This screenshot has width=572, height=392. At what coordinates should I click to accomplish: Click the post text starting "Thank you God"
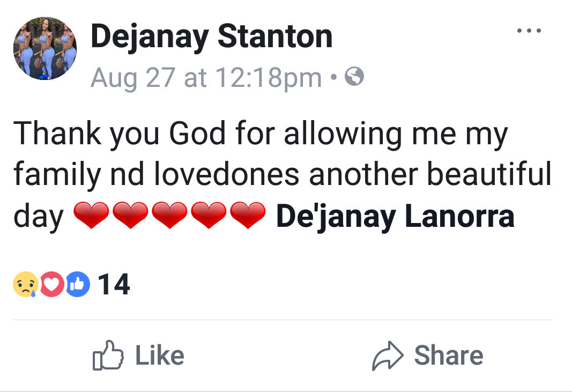(260, 134)
